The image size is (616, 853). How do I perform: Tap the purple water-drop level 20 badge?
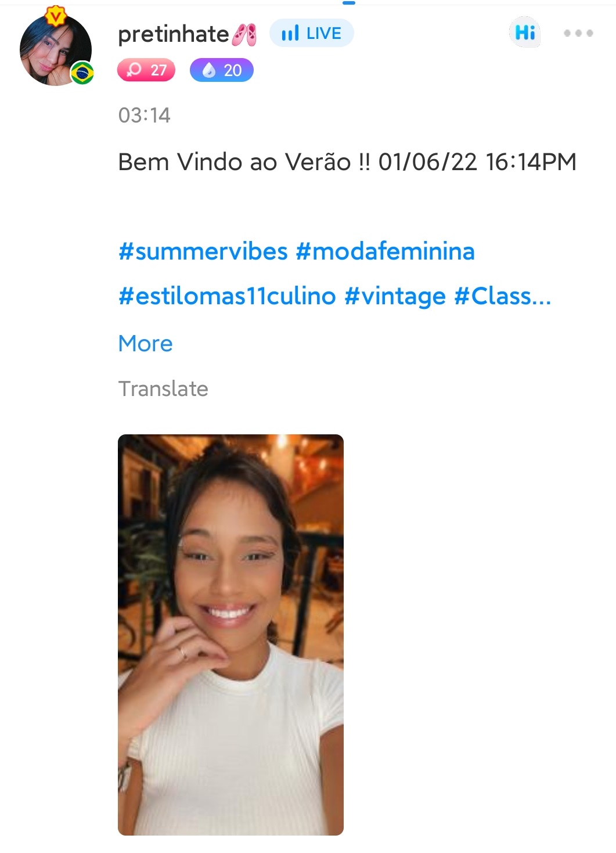point(222,70)
